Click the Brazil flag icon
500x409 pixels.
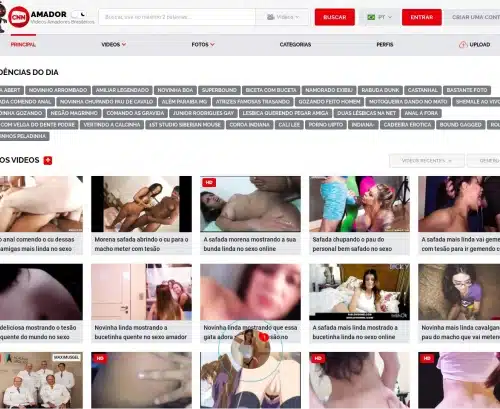(371, 17)
